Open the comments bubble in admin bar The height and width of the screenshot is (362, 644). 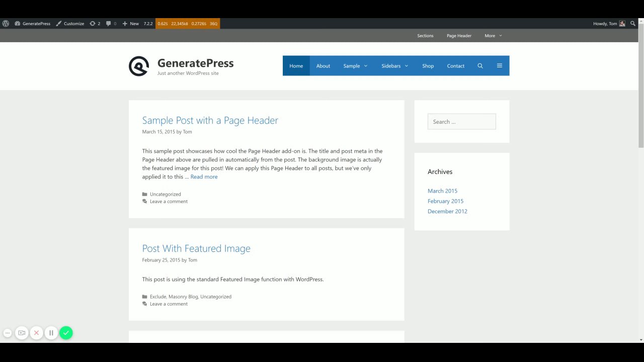tap(111, 24)
